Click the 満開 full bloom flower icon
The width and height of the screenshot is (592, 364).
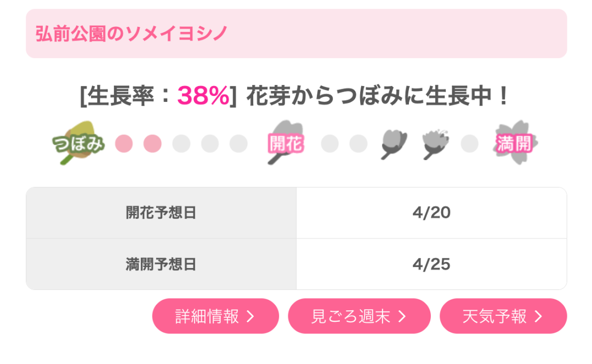pos(515,143)
